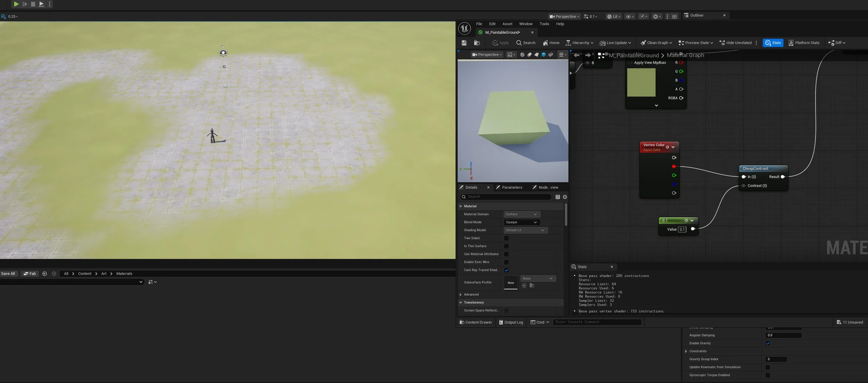The height and width of the screenshot is (383, 868).
Task: Open the Blend Mode dropdown
Action: point(522,222)
